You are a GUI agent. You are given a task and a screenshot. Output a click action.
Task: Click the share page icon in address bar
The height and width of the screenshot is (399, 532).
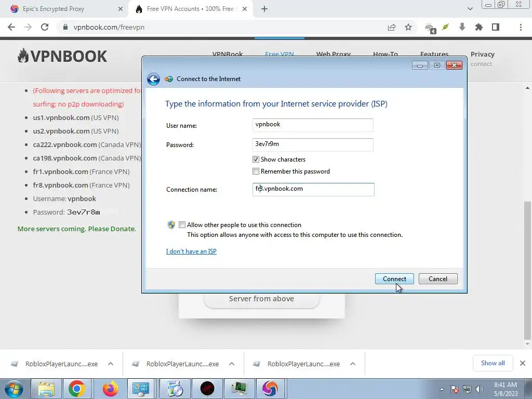(392, 27)
